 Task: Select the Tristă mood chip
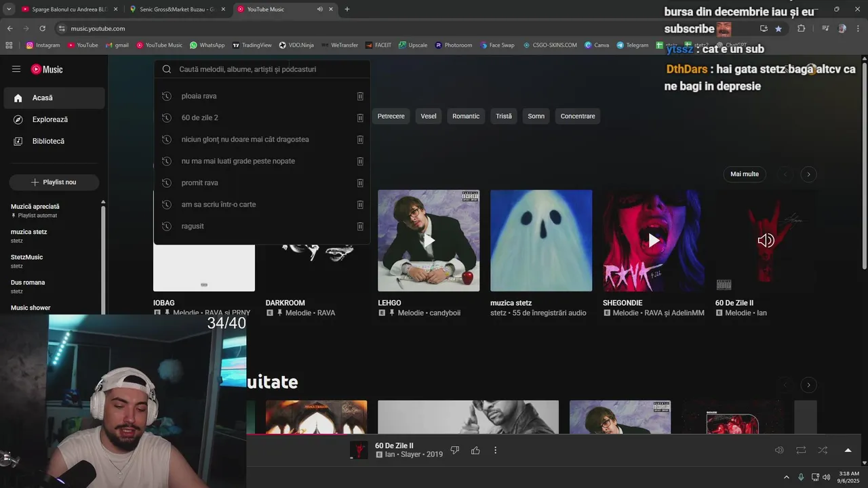[x=504, y=117]
